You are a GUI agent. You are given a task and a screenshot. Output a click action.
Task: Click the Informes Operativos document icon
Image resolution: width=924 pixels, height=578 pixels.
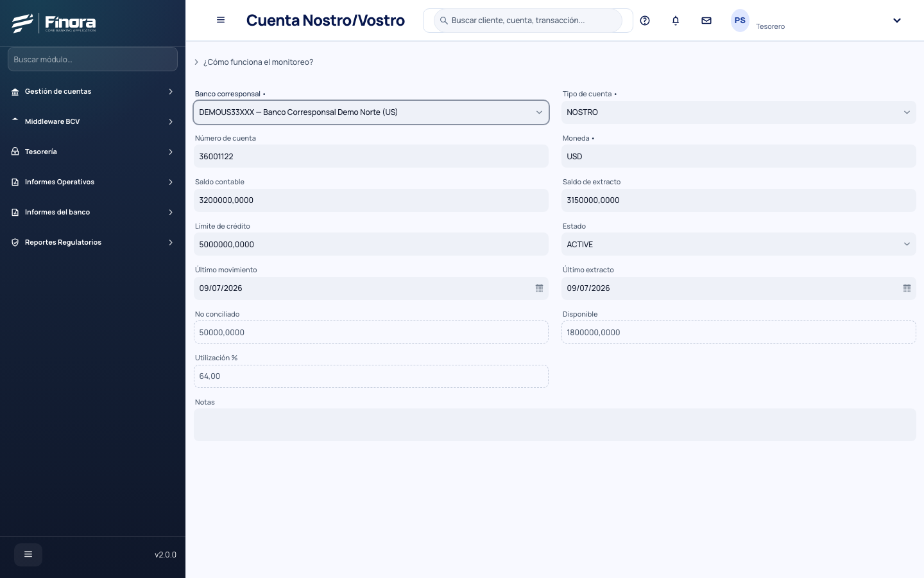coord(15,182)
